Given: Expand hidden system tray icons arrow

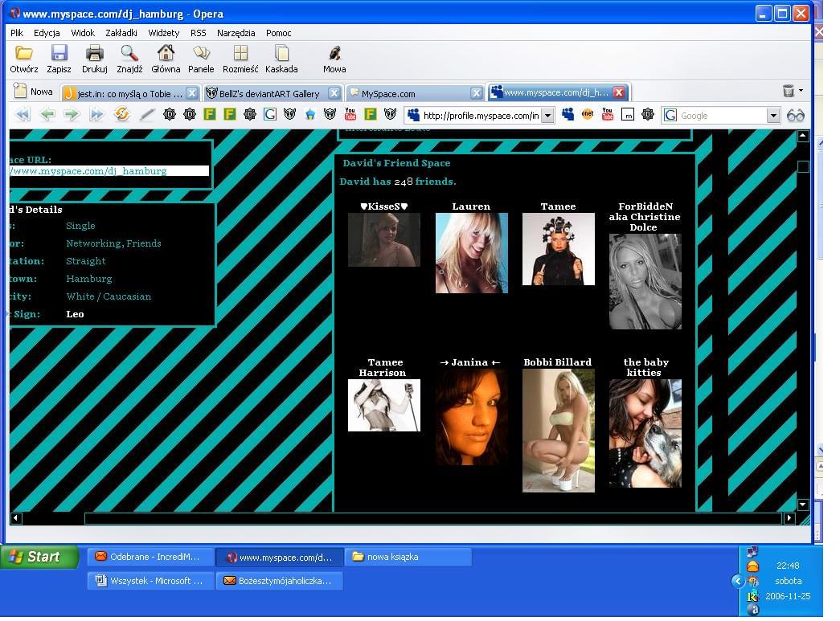Looking at the screenshot, I should 738,581.
